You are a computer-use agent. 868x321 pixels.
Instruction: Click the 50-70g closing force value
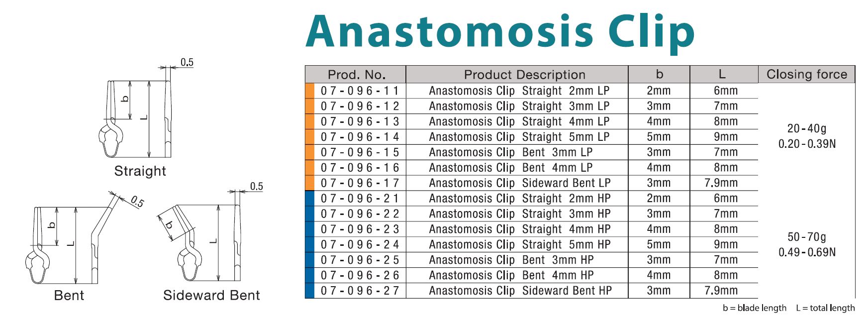tap(807, 237)
